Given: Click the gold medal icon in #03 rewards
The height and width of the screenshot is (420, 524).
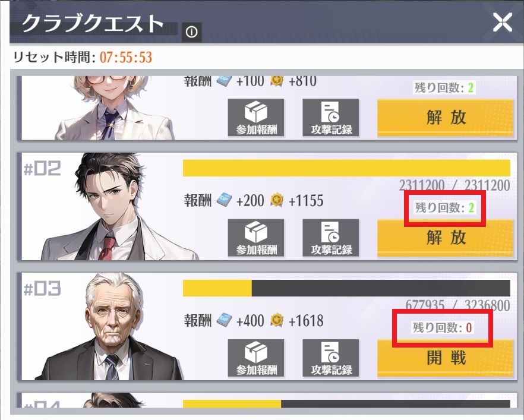Looking at the screenshot, I should (277, 320).
